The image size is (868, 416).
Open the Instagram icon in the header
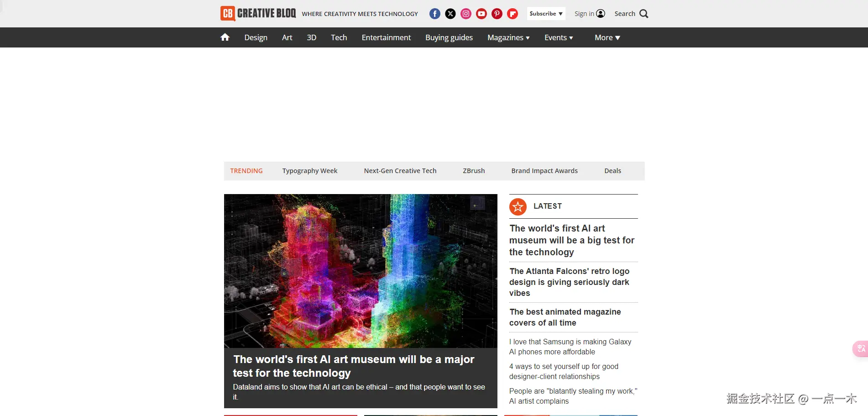coord(465,13)
